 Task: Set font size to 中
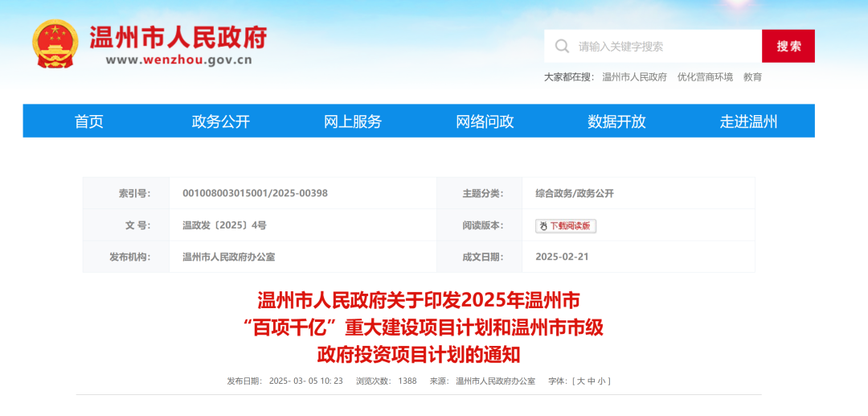[x=592, y=381]
